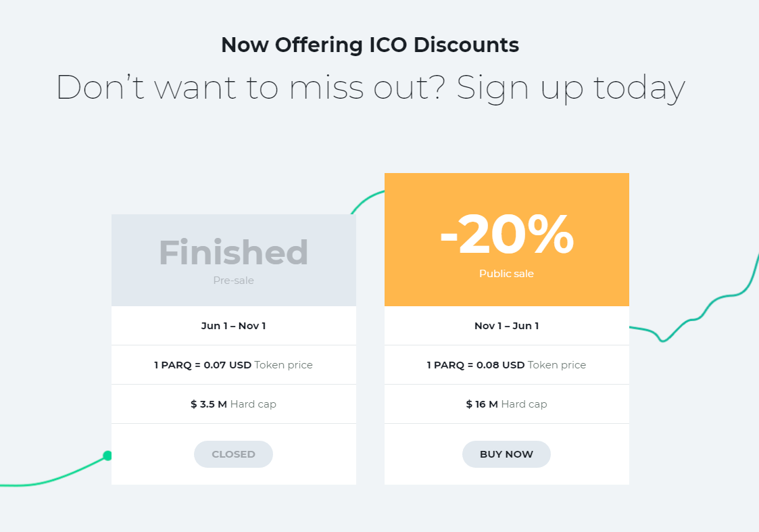Click the gray Finished pre-sale header
Screen dimensions: 759x532
coord(234,260)
